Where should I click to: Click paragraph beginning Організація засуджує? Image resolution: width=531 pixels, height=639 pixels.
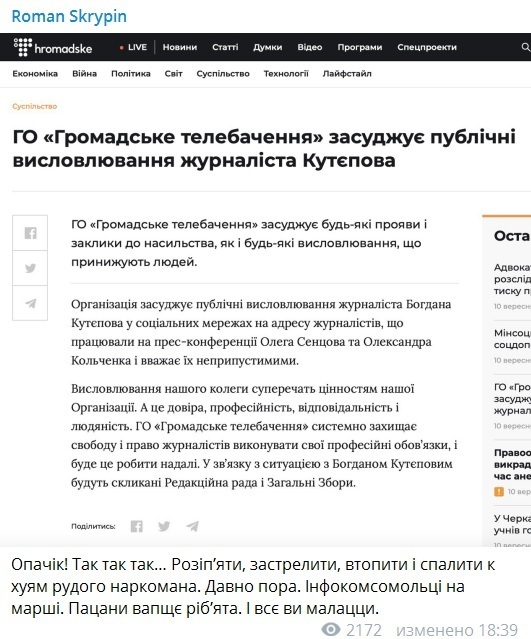click(x=261, y=332)
